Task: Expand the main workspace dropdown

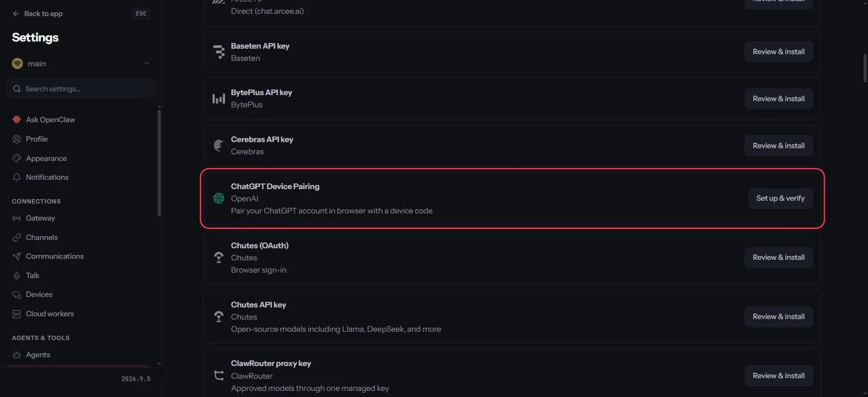Action: 81,64
